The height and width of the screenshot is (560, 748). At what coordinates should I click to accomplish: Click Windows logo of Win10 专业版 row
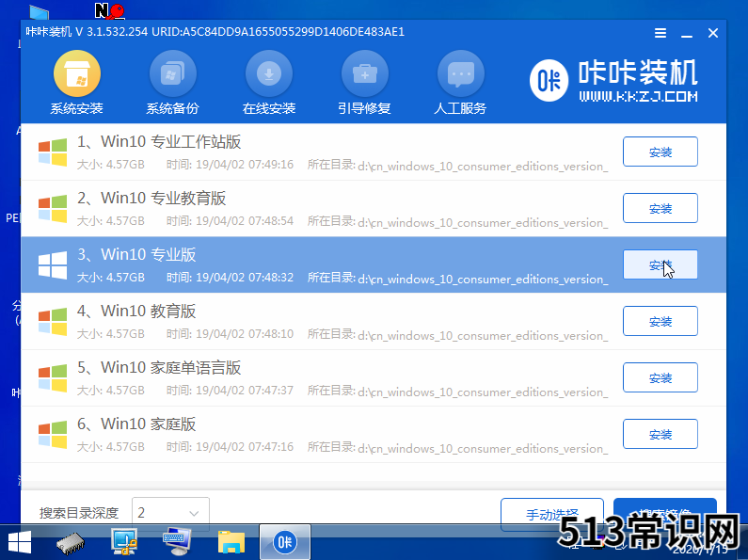click(x=53, y=264)
